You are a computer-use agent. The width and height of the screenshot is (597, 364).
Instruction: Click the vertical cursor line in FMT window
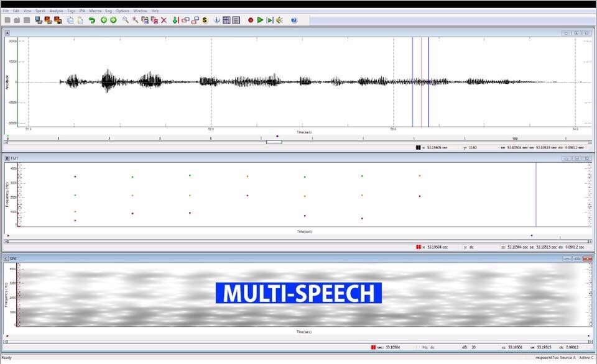tap(536, 194)
